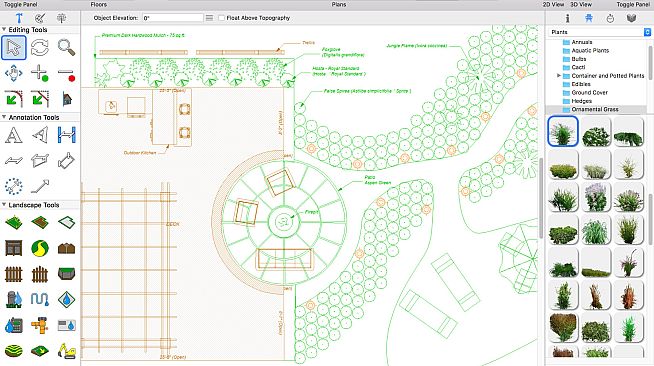The image size is (654, 366).
Task: Click the right Toggle Panel button
Action: click(633, 4)
